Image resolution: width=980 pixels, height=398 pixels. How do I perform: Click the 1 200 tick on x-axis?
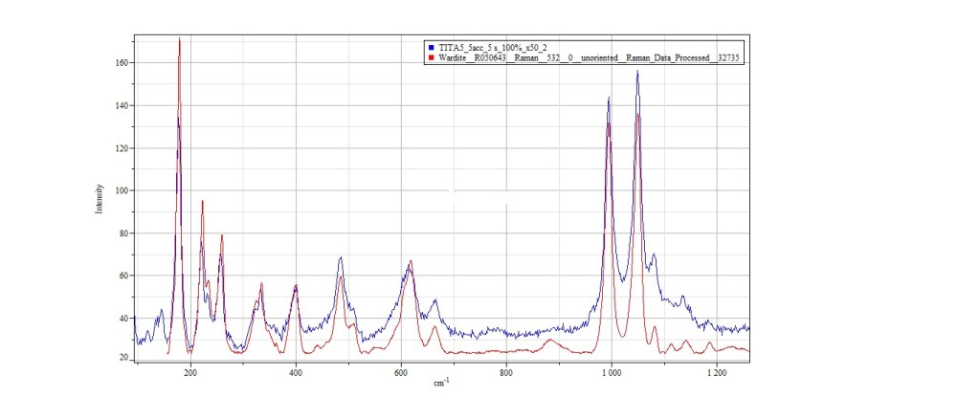[x=716, y=371]
